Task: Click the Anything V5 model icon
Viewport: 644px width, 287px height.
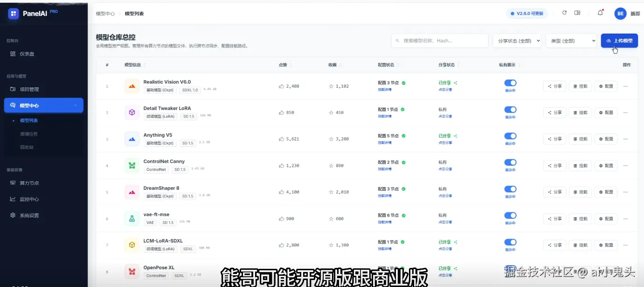Action: tap(132, 139)
